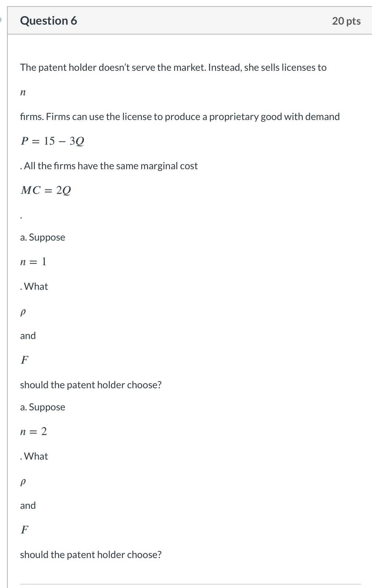This screenshot has width=372, height=588.
Task: Click the 20 pts score label
Action: pos(346,21)
